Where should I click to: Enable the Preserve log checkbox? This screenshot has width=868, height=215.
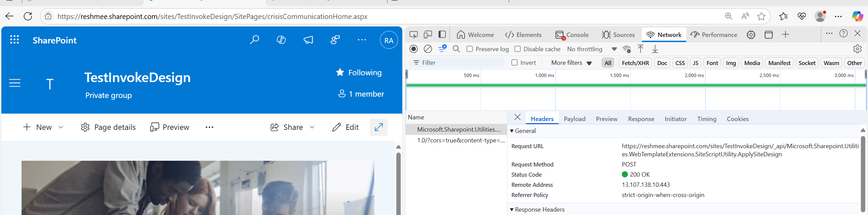click(x=470, y=49)
